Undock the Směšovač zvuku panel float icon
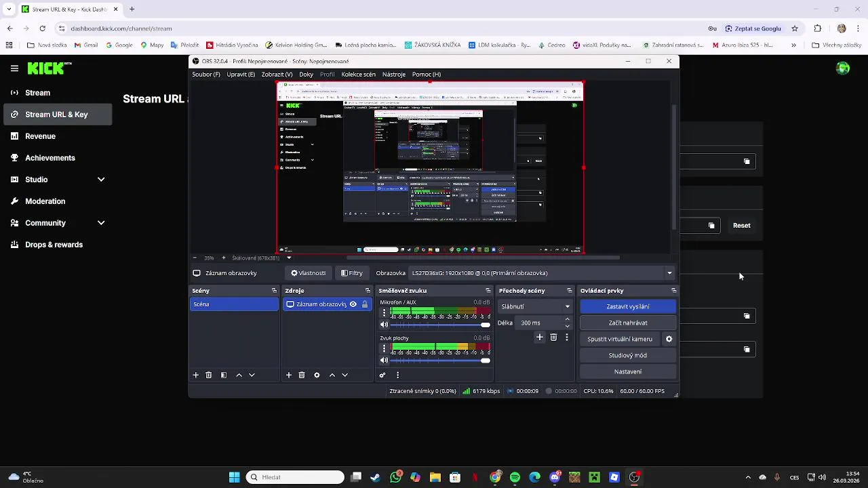This screenshot has width=868, height=488. (488, 291)
